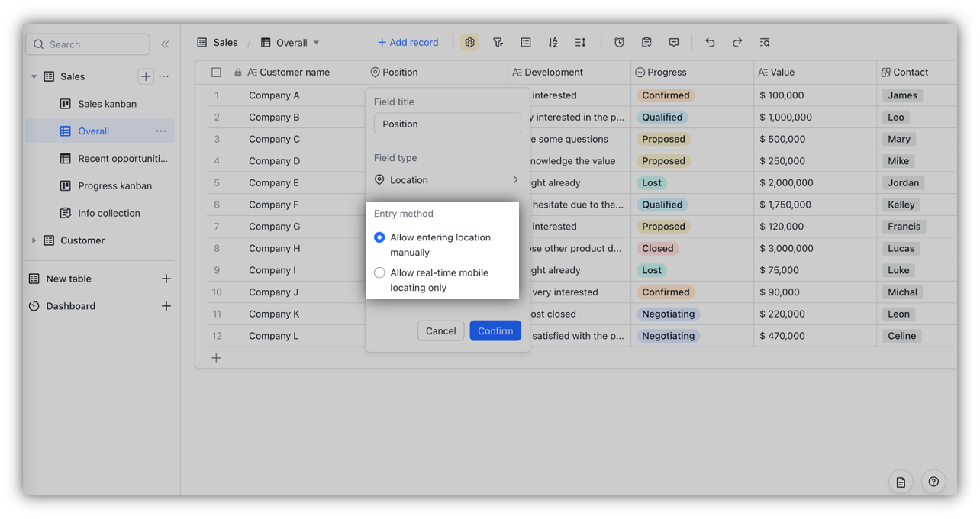This screenshot has width=980, height=519.
Task: Add a new view with Sales plus icon
Action: pyautogui.click(x=146, y=76)
